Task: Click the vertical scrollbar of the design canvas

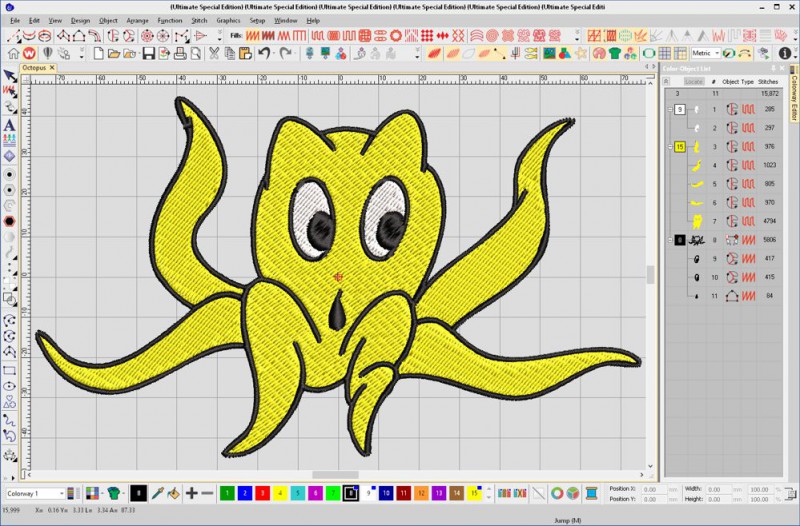Action: coord(651,274)
